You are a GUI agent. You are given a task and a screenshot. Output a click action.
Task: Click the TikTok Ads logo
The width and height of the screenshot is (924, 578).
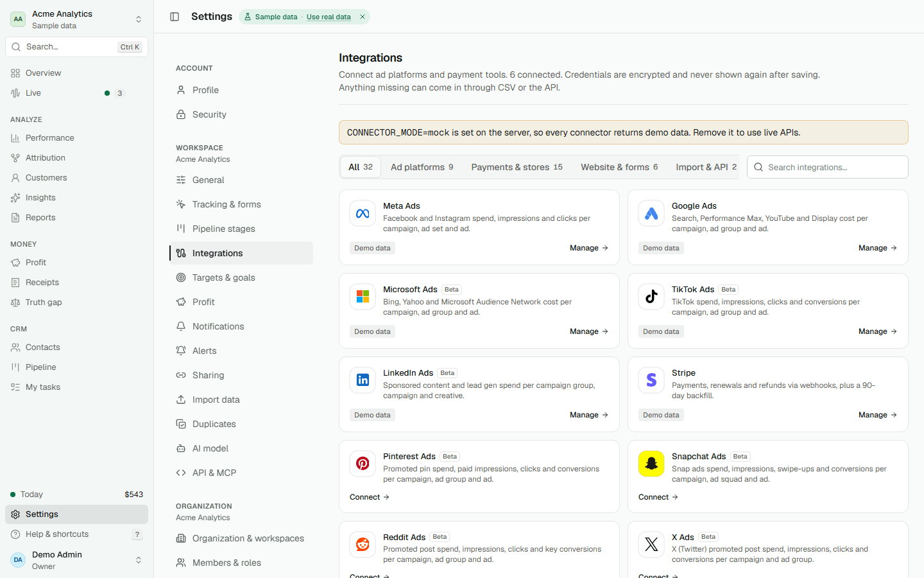click(x=651, y=297)
